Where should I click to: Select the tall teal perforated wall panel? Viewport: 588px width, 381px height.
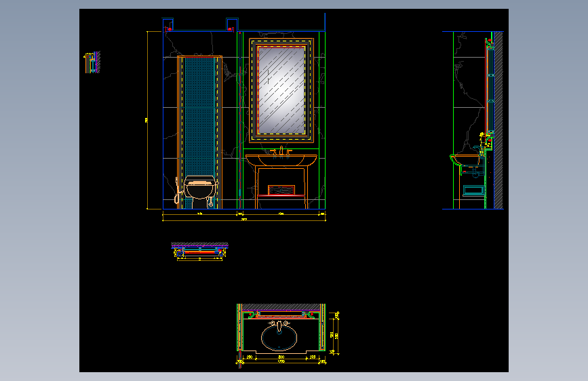(x=199, y=116)
